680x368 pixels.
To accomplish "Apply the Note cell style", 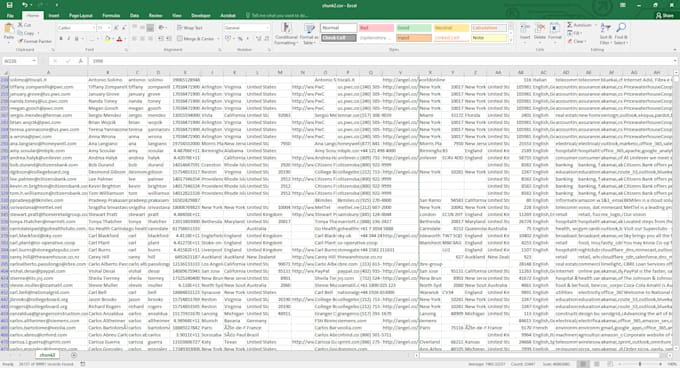I will (x=489, y=38).
